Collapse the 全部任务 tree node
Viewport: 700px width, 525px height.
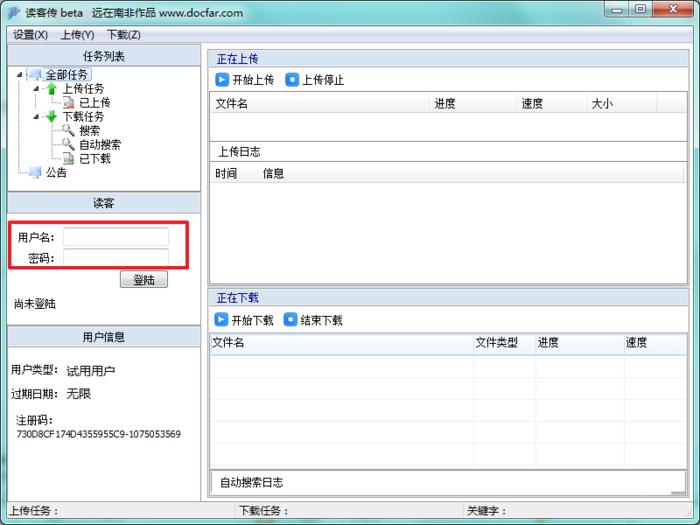(x=19, y=75)
